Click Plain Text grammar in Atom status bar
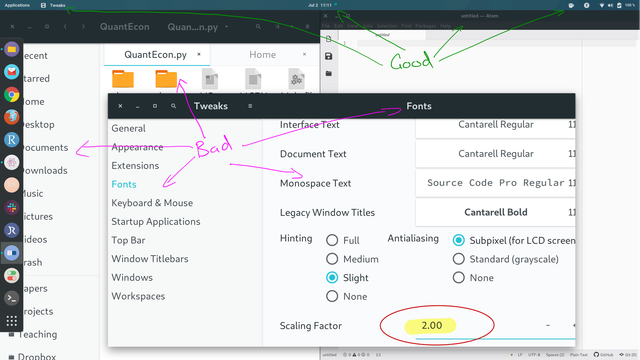 click(x=578, y=355)
